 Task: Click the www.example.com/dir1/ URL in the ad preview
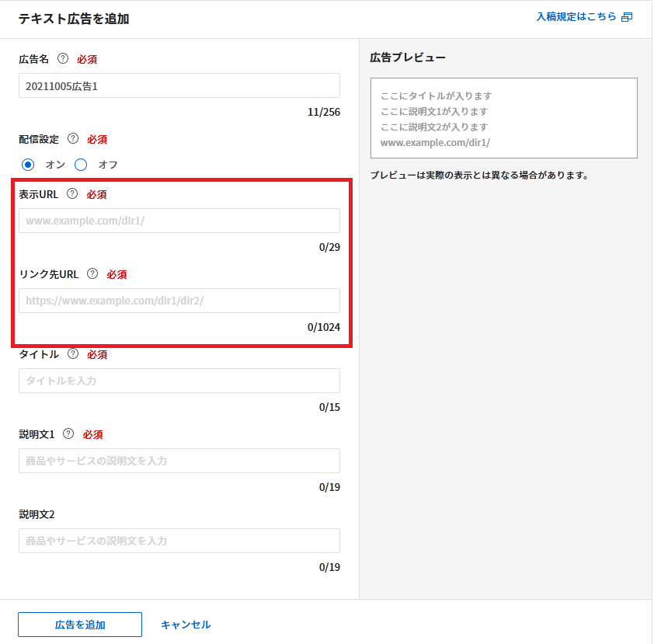(x=434, y=143)
